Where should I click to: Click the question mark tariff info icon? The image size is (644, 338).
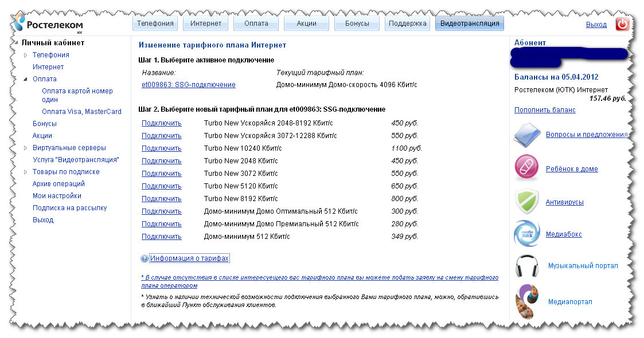[145, 258]
